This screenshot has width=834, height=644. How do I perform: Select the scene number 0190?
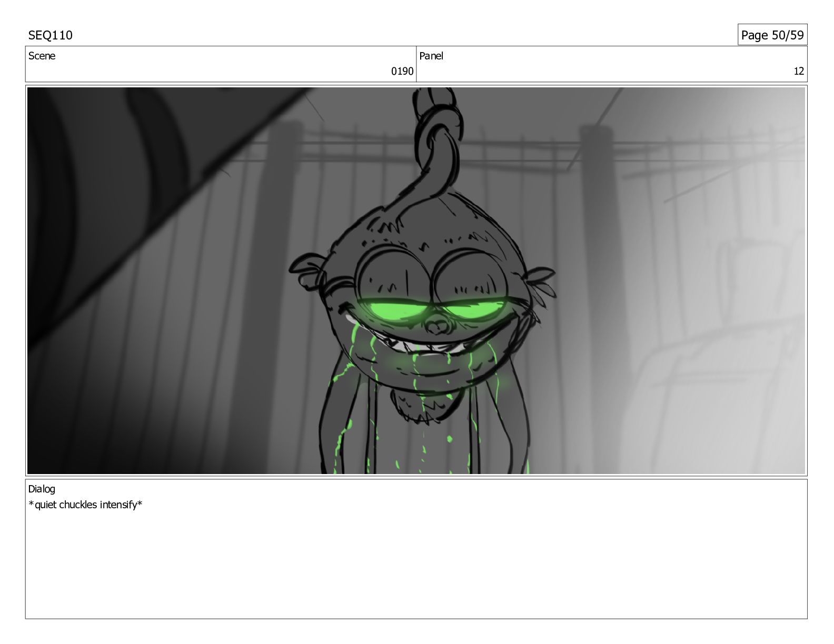[402, 72]
